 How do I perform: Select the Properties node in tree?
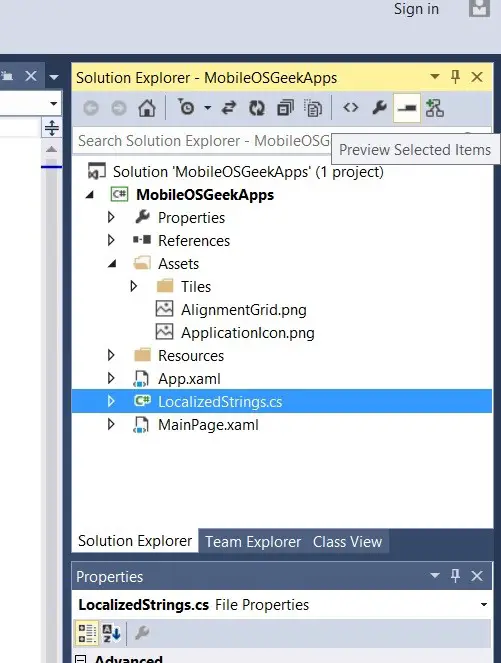tap(192, 218)
